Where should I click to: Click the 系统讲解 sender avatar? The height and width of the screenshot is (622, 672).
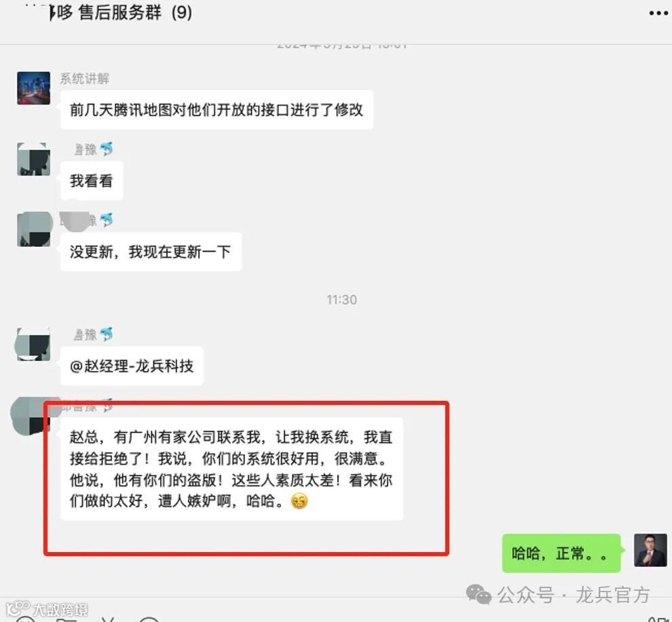coord(33,88)
